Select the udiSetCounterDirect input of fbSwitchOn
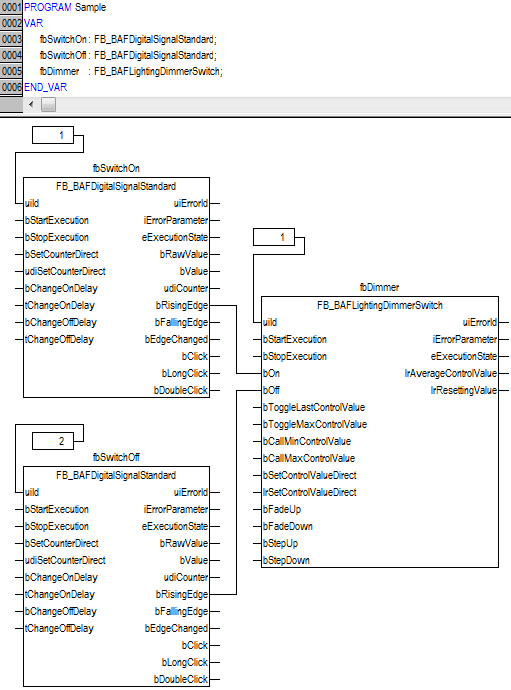This screenshot has width=511, height=690. [x=65, y=272]
